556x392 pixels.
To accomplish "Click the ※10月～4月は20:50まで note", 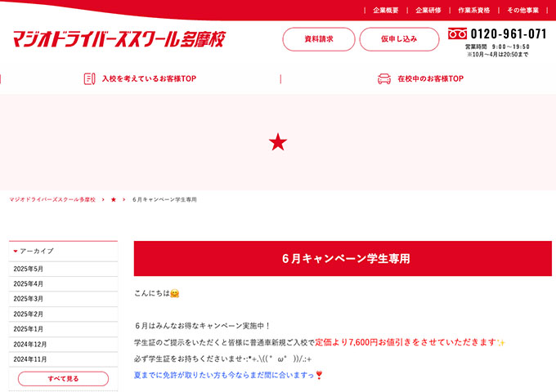I will pyautogui.click(x=497, y=55).
